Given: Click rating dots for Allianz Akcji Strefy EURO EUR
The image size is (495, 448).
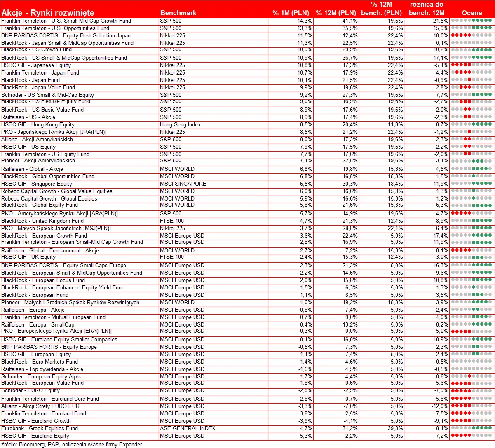Looking at the screenshot, I should coord(472,406).
